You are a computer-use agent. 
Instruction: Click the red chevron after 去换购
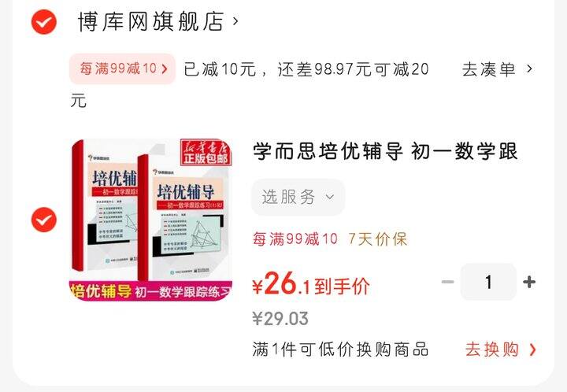[532, 349]
